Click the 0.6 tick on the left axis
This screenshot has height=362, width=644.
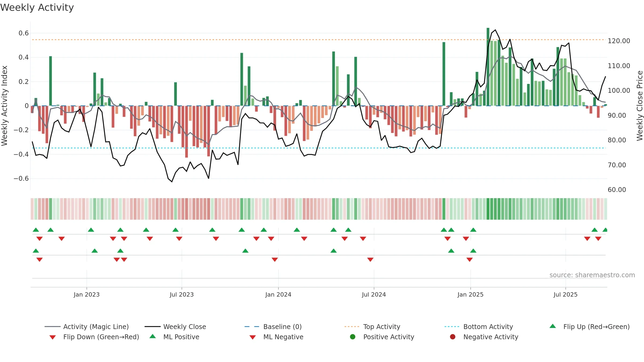pos(24,33)
